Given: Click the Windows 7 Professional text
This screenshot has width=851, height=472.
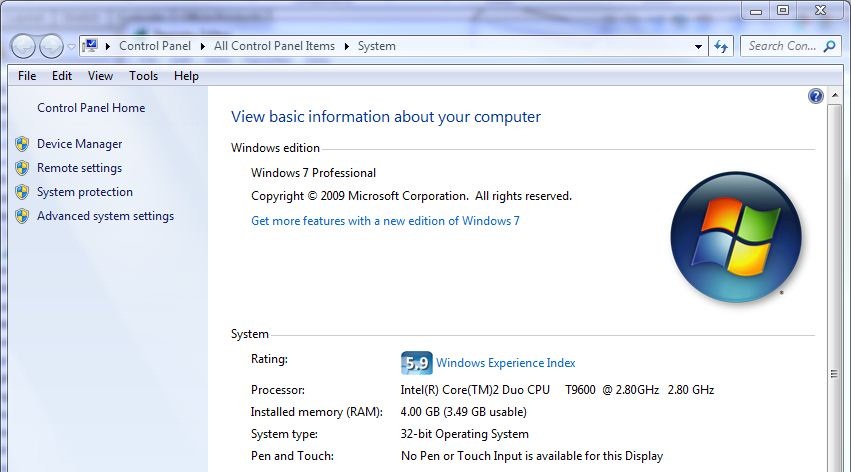Looking at the screenshot, I should [313, 173].
